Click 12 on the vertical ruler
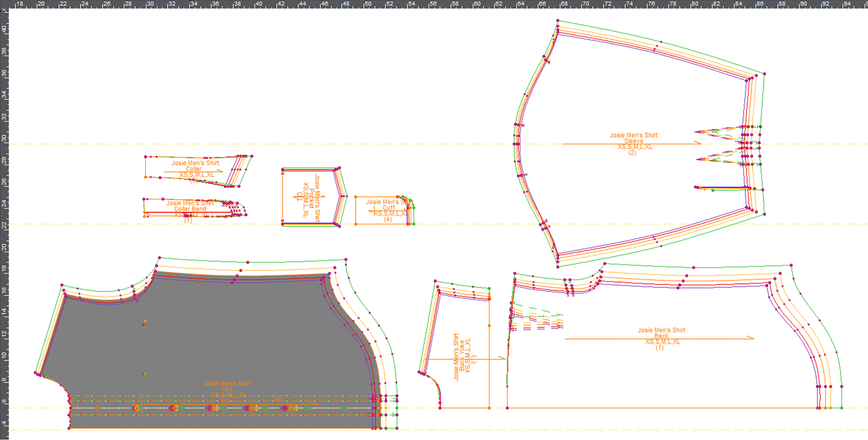Screen dimensions: 868x440 tap(4, 334)
